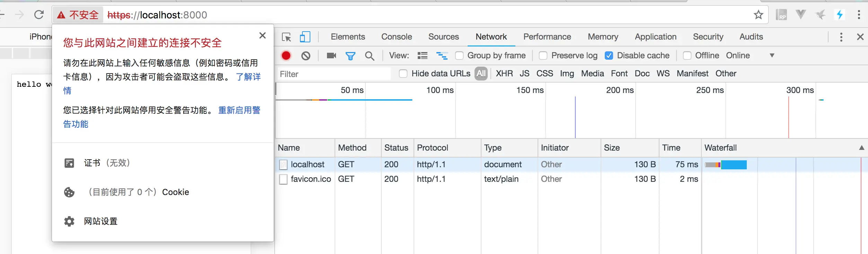The height and width of the screenshot is (254, 868).
Task: Click the capture screenshots camera icon
Action: pyautogui.click(x=331, y=56)
